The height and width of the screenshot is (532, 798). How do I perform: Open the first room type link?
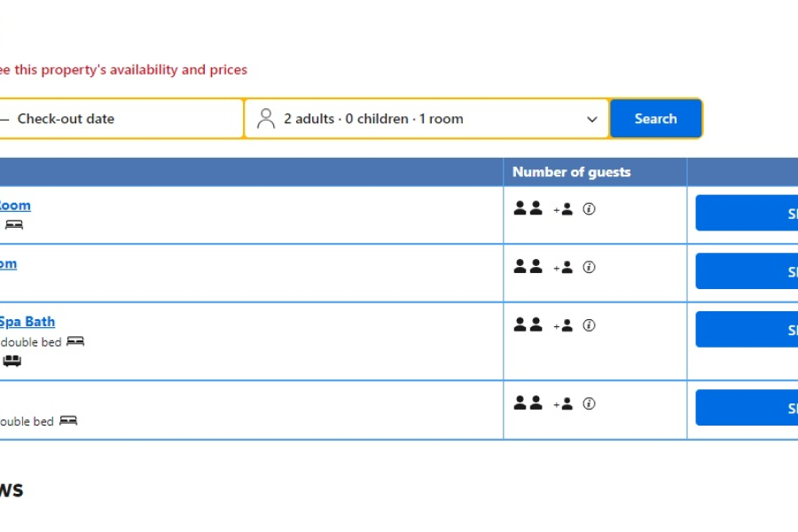15,206
